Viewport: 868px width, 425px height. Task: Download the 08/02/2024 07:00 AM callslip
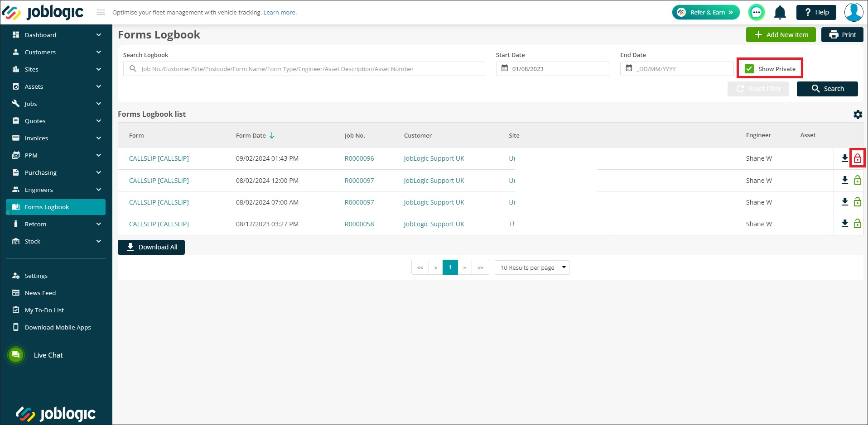click(x=844, y=202)
